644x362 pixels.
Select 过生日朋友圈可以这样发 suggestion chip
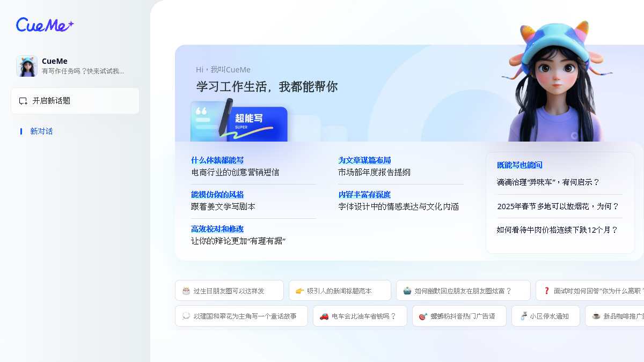(x=229, y=291)
